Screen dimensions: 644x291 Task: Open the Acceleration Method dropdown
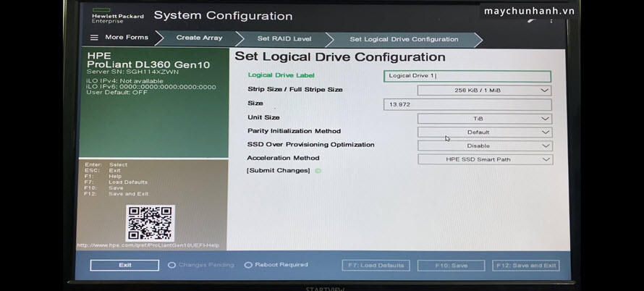point(485,159)
